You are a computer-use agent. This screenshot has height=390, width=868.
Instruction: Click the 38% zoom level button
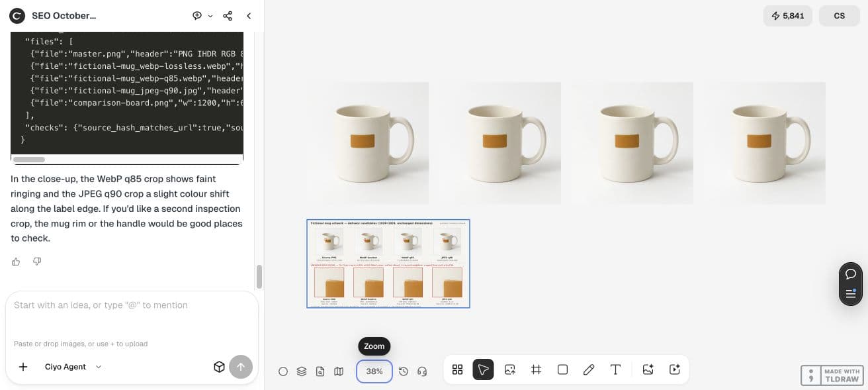coord(374,371)
